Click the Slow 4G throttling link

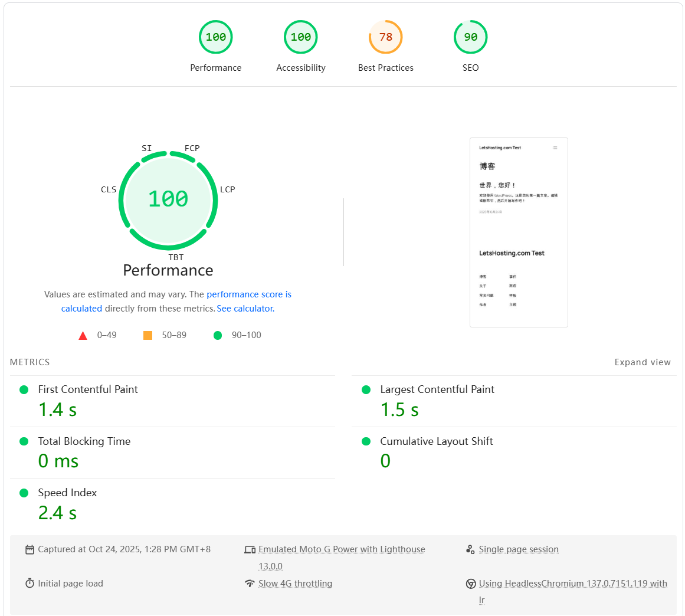[296, 583]
